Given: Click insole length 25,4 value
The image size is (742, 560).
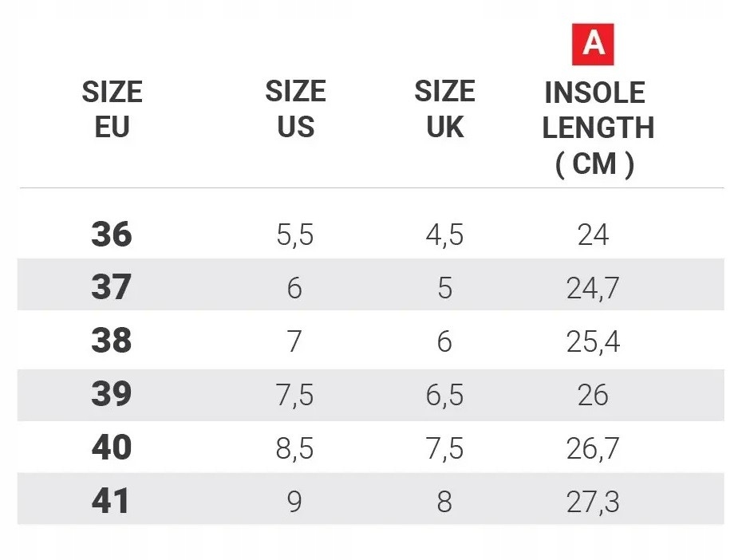Looking at the screenshot, I should [x=593, y=342].
